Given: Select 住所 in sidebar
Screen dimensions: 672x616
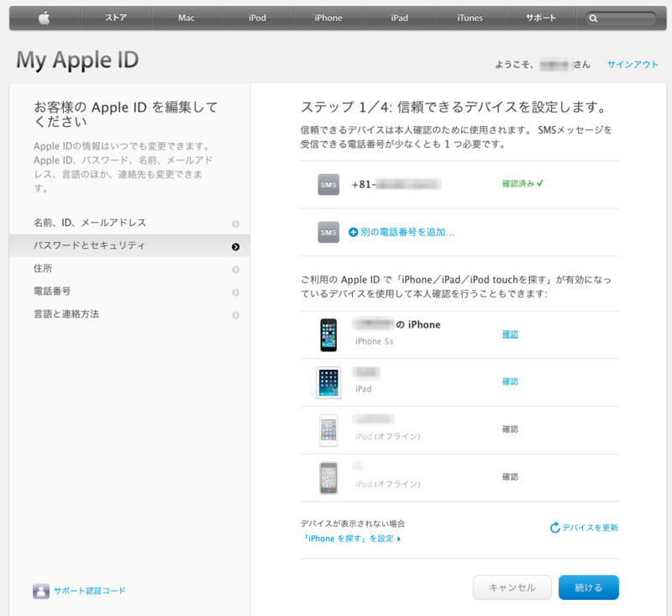Looking at the screenshot, I should pyautogui.click(x=130, y=268).
